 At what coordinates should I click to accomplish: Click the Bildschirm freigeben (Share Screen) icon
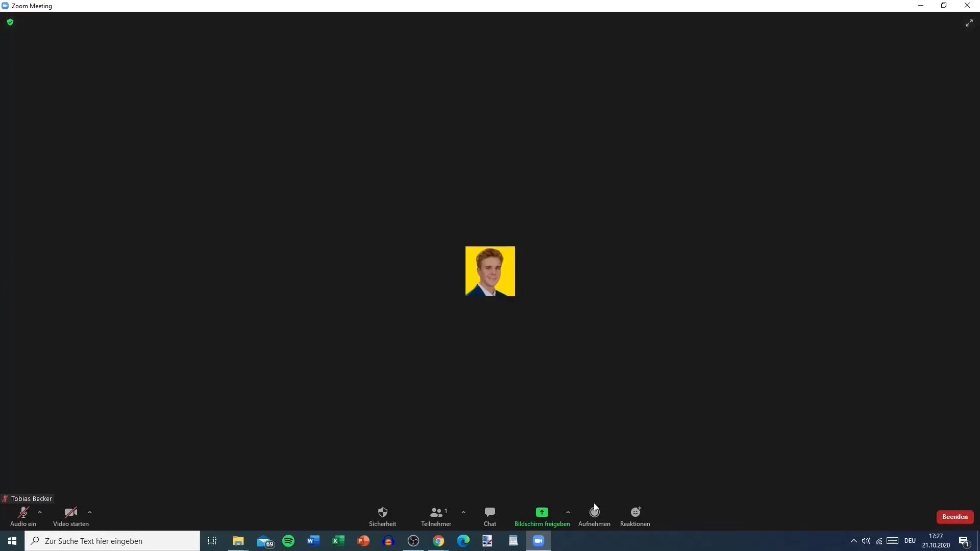coord(542,512)
